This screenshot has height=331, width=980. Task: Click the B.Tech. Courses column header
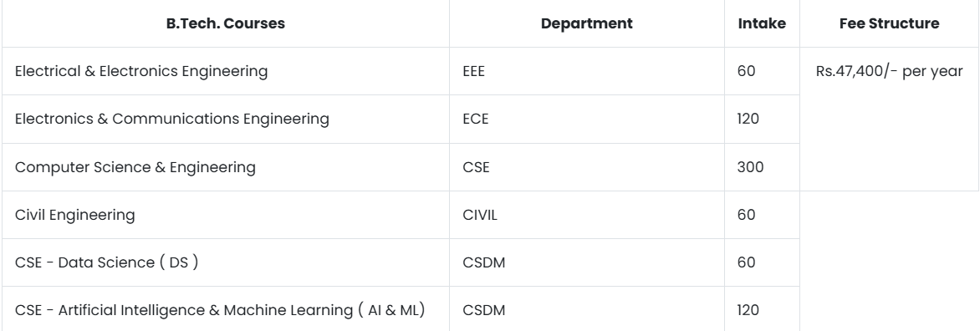point(226,23)
